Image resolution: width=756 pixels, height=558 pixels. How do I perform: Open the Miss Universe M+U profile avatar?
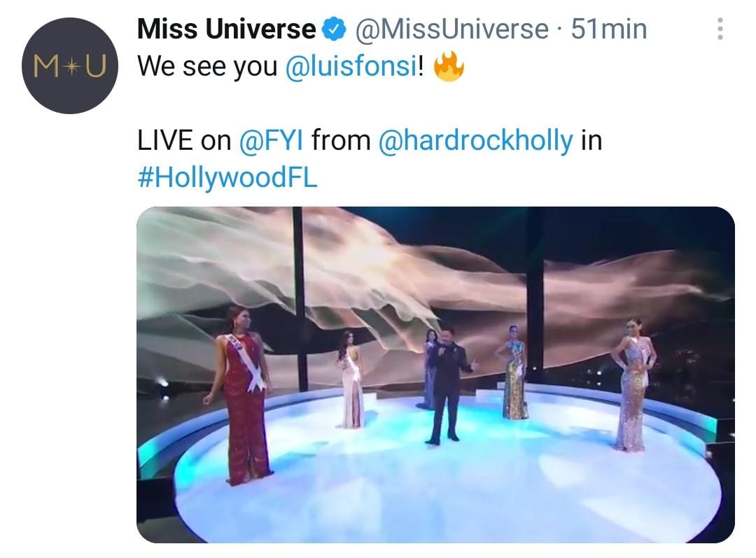(x=70, y=66)
